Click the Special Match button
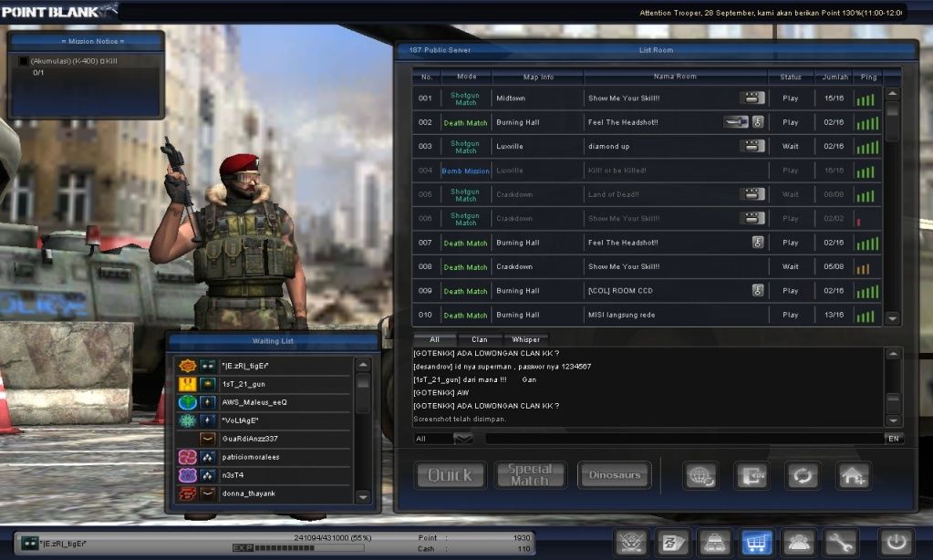Image resolution: width=933 pixels, height=560 pixels. [x=531, y=475]
